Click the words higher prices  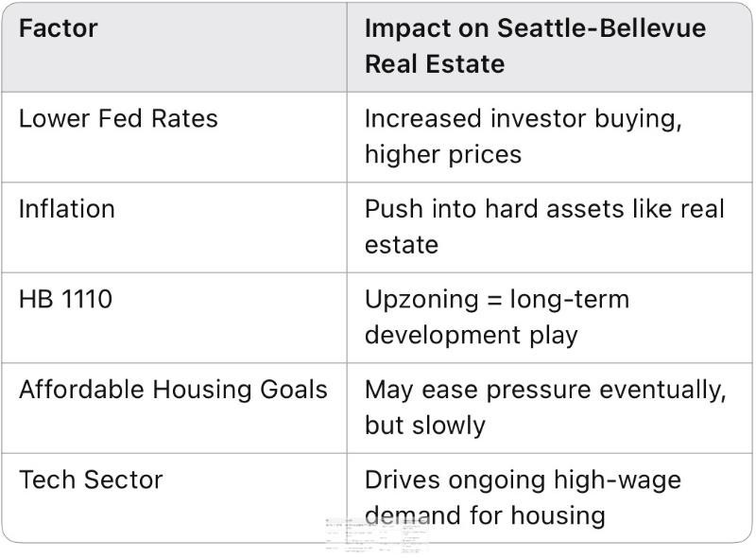[443, 155]
